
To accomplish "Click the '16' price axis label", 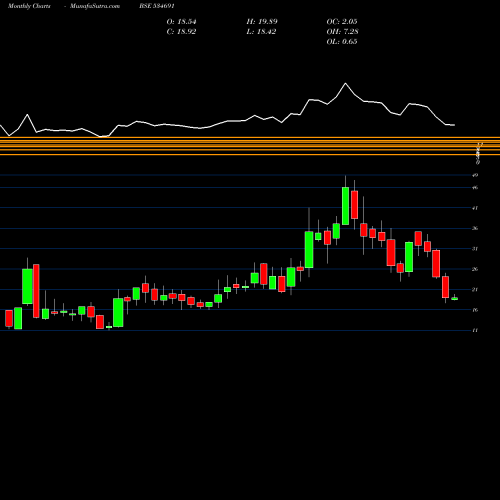I will (475, 310).
